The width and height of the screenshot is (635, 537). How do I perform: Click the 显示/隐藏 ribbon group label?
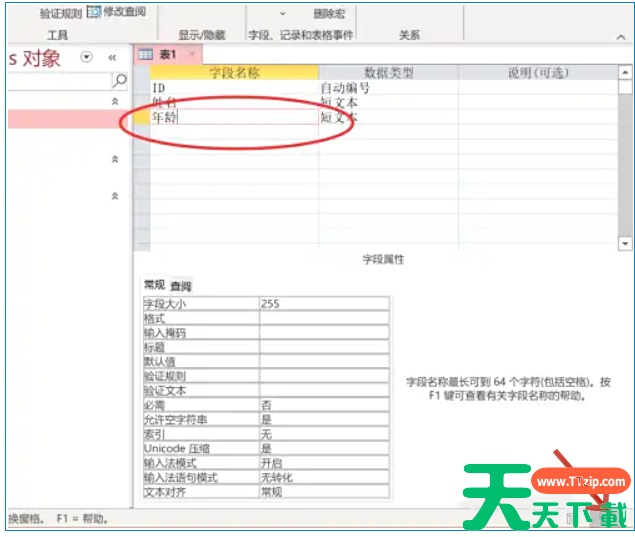click(x=202, y=35)
